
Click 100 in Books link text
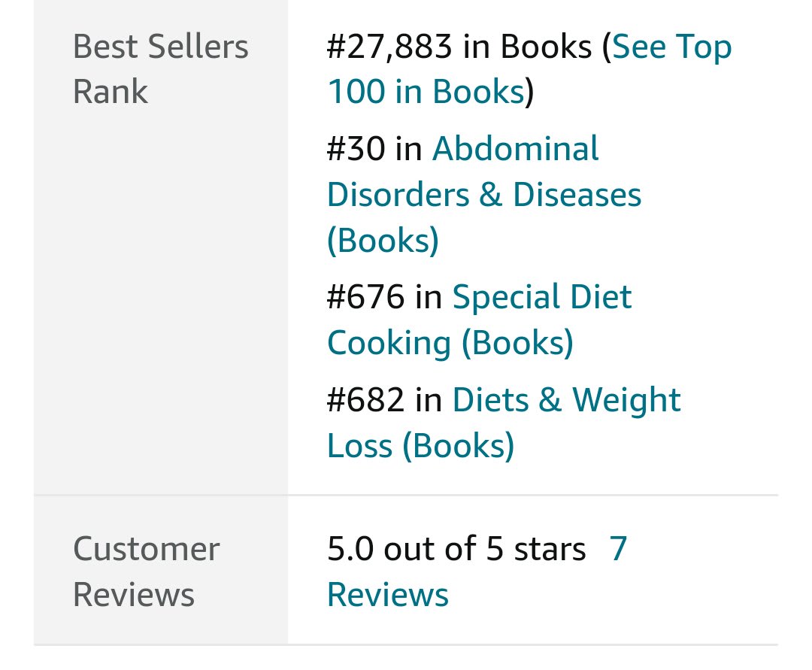click(426, 92)
